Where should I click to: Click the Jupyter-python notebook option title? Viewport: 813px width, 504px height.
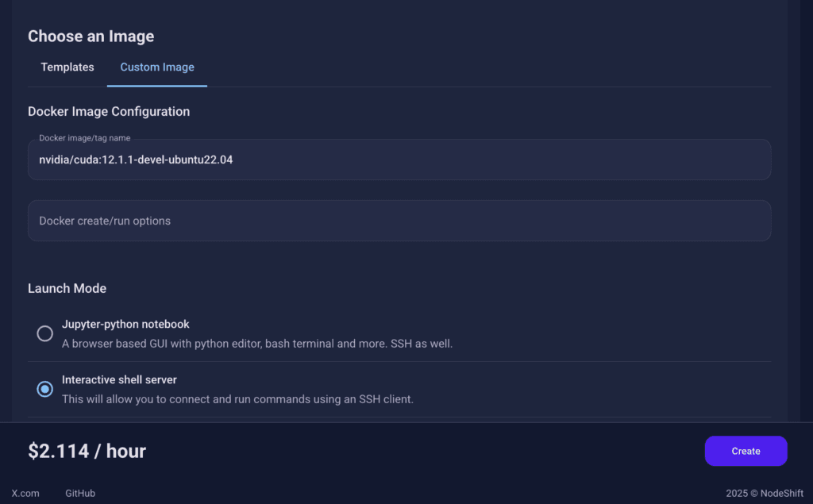tap(125, 324)
